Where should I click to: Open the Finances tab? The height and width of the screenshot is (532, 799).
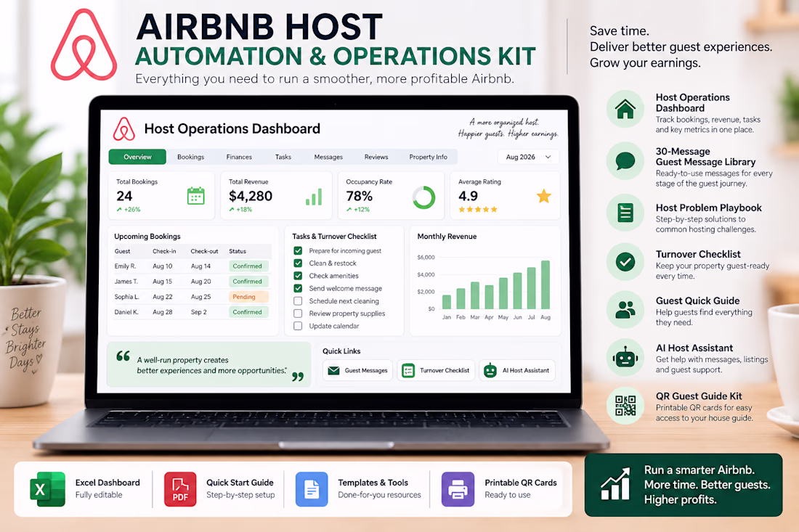[x=239, y=157]
